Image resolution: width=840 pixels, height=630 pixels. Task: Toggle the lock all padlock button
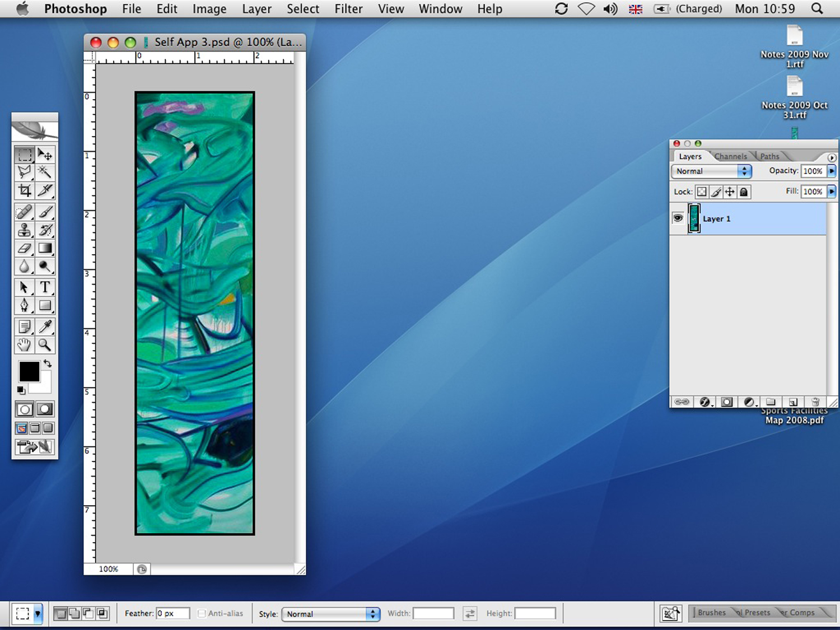(744, 192)
